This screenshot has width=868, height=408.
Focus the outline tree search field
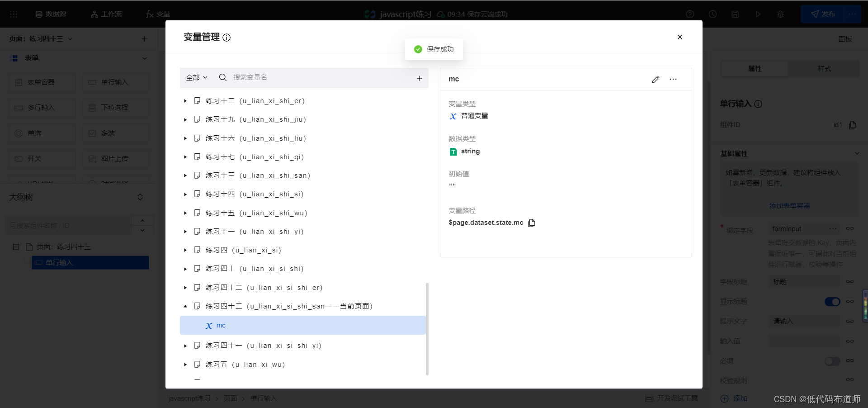(68, 225)
